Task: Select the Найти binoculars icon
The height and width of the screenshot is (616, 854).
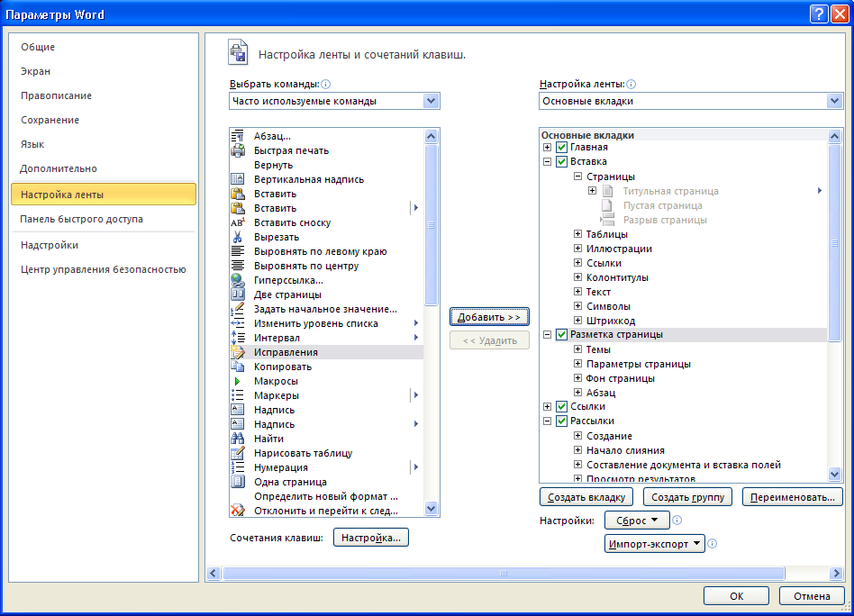Action: tap(238, 439)
